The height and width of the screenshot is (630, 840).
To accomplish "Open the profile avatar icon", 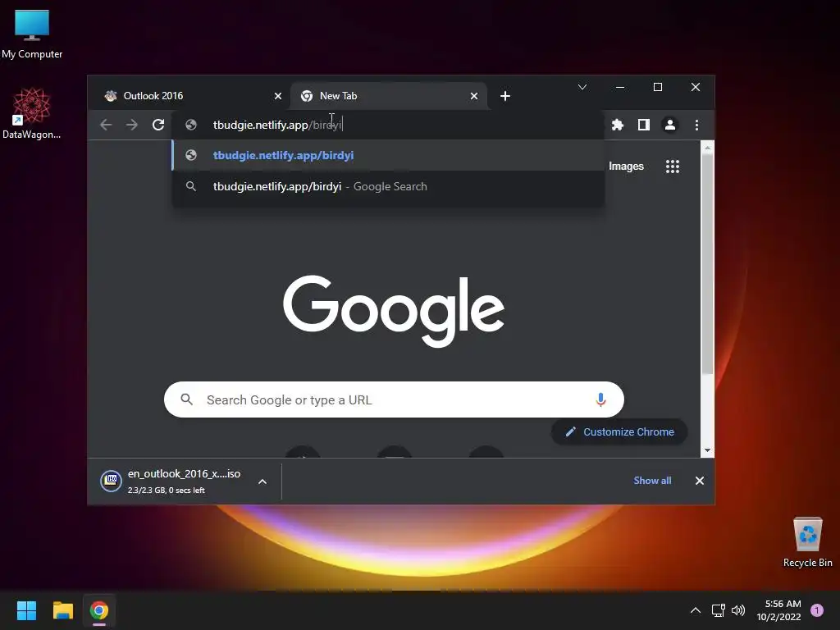I will tap(669, 125).
